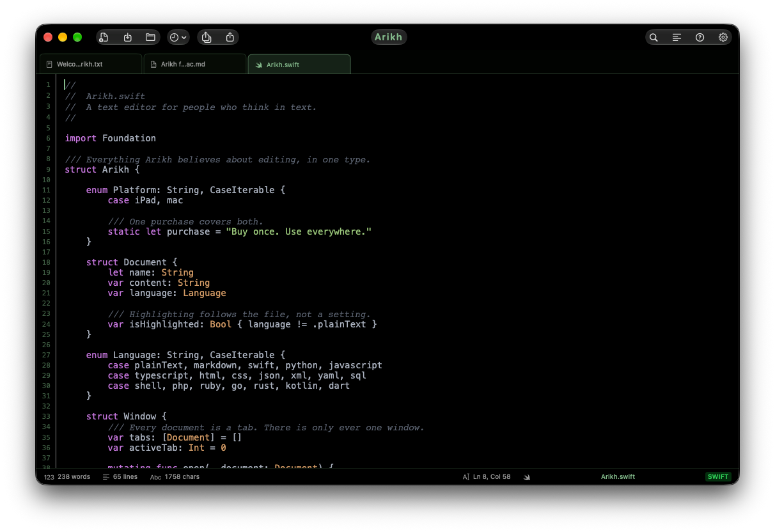The width and height of the screenshot is (775, 532).
Task: Click the share/export arrow icon
Action: point(230,37)
